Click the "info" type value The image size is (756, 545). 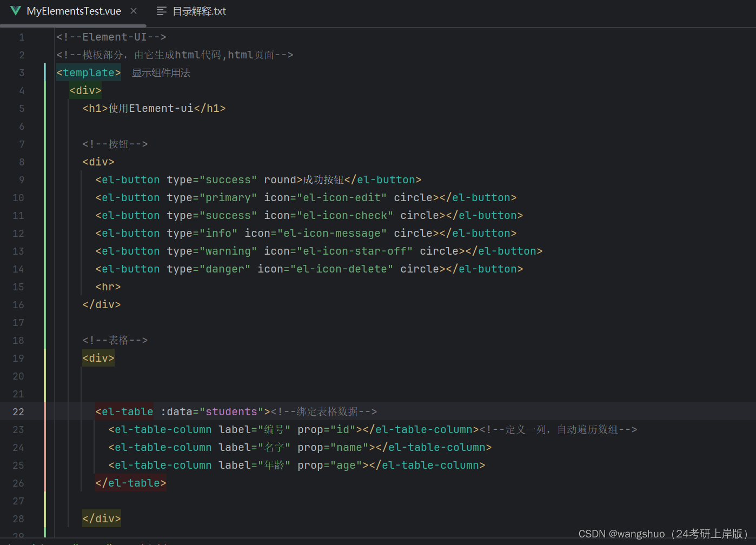[219, 233]
